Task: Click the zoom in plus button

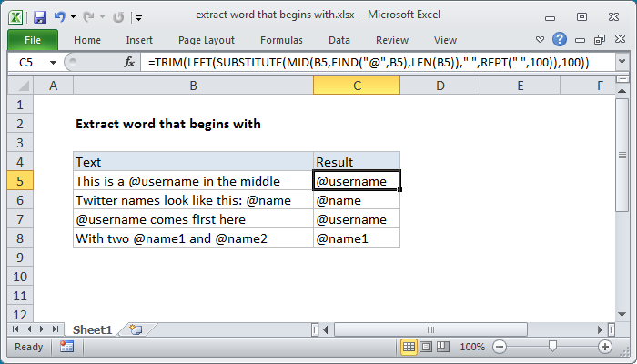Action: [x=604, y=347]
